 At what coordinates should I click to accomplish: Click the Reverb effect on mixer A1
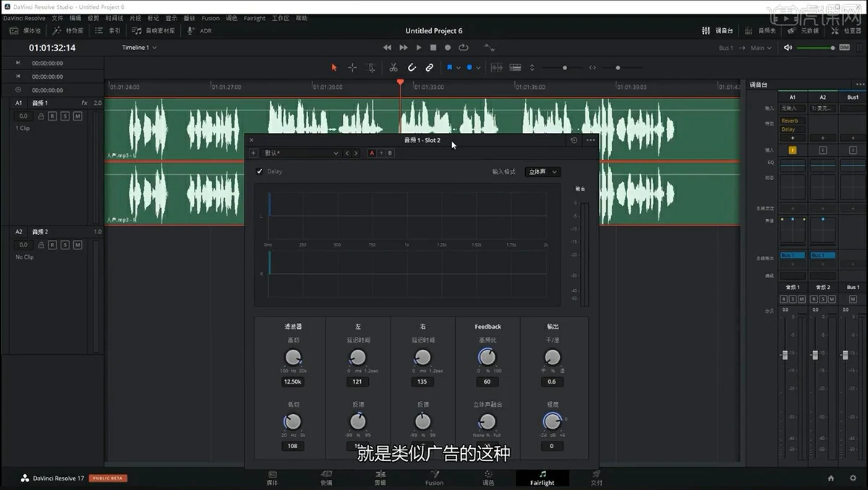[793, 121]
